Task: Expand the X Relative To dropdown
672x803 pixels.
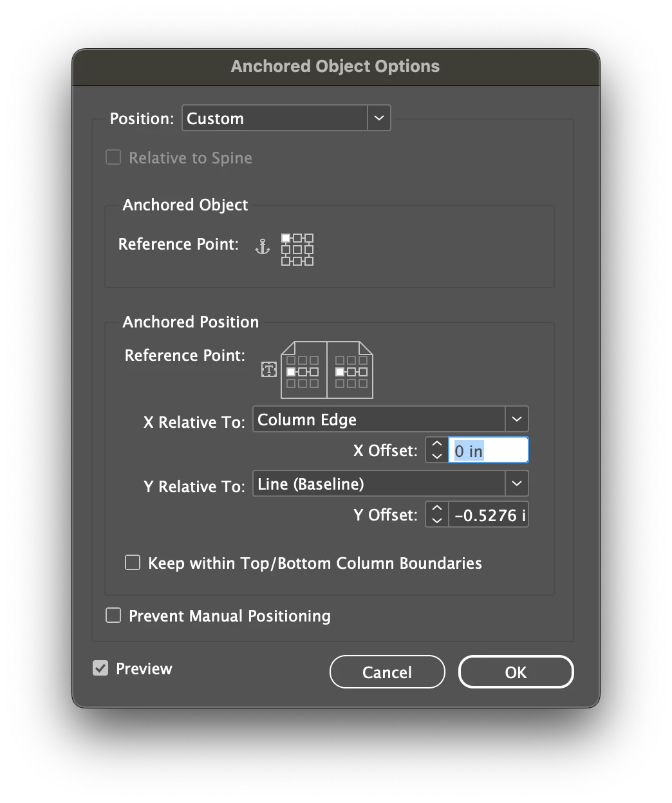Action: pyautogui.click(x=391, y=420)
